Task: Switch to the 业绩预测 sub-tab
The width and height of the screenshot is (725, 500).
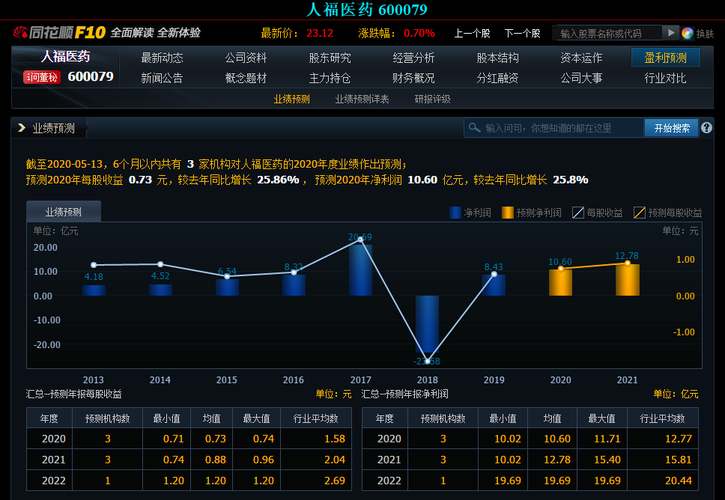Action: [292, 99]
